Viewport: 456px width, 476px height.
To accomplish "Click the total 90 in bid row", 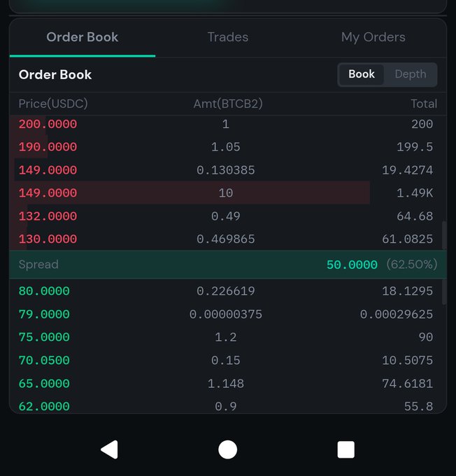I will [x=426, y=337].
